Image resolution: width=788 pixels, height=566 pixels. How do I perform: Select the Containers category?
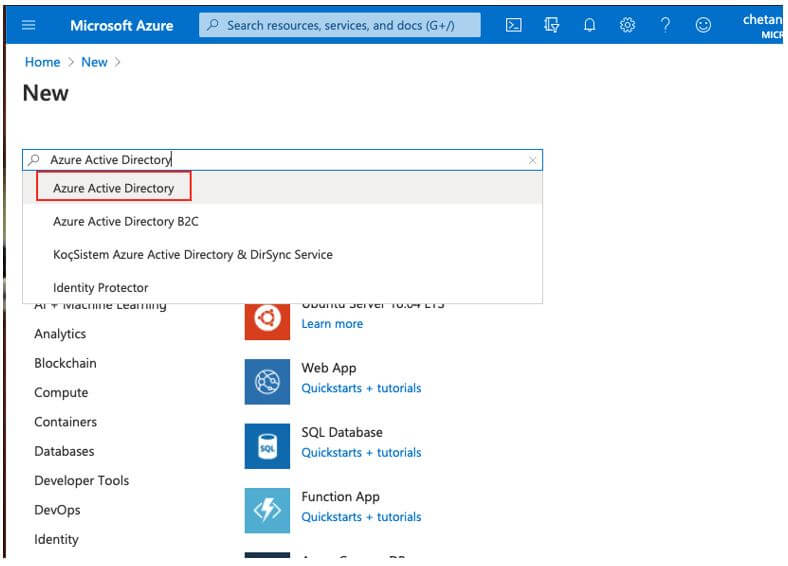[65, 422]
